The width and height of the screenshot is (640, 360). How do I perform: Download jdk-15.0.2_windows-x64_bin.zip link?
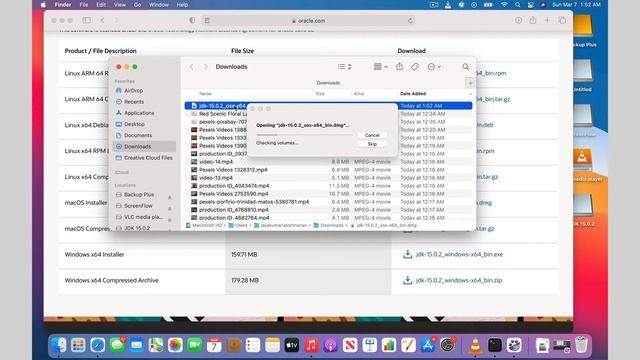click(x=459, y=280)
